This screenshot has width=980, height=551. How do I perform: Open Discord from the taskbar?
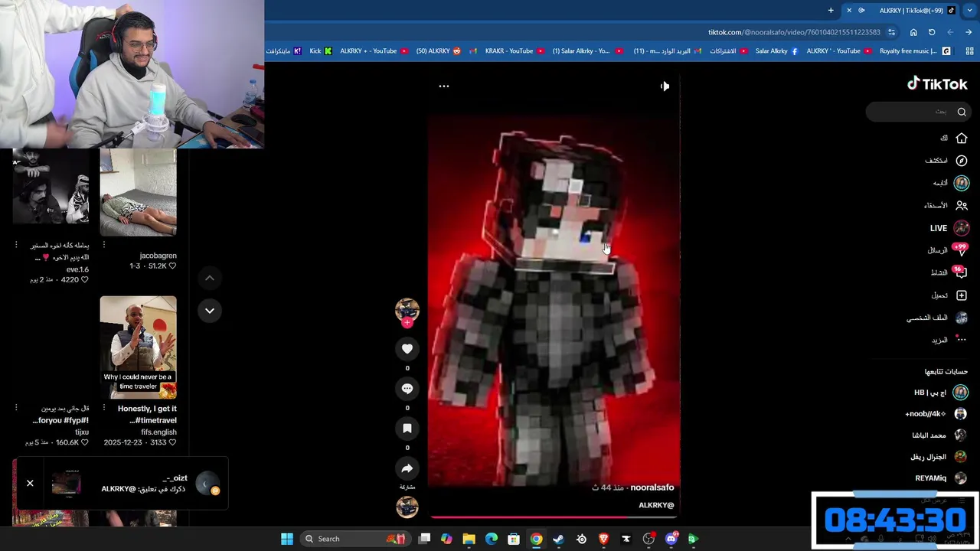point(671,539)
